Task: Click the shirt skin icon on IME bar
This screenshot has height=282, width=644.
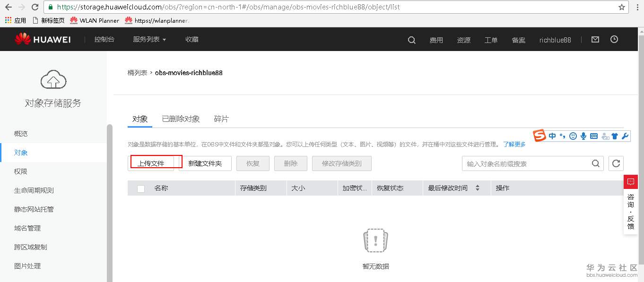Action: 615,136
